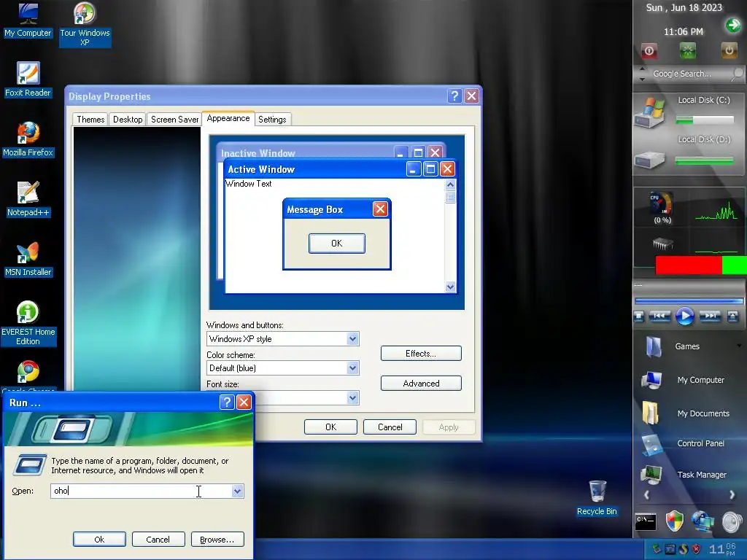
Task: Click the right arrow of the sidebar launcher
Action: coord(732,495)
